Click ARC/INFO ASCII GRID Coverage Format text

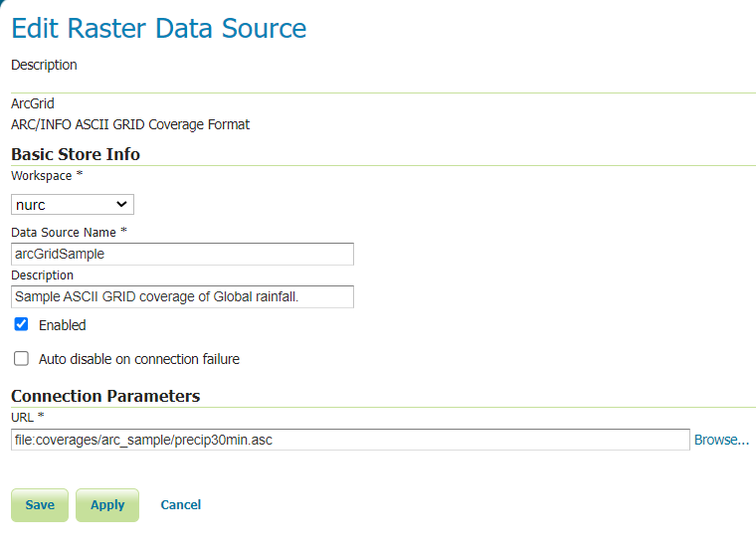tap(130, 124)
